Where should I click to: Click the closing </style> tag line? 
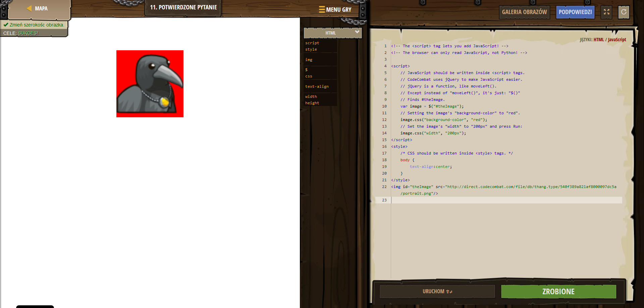(400, 180)
